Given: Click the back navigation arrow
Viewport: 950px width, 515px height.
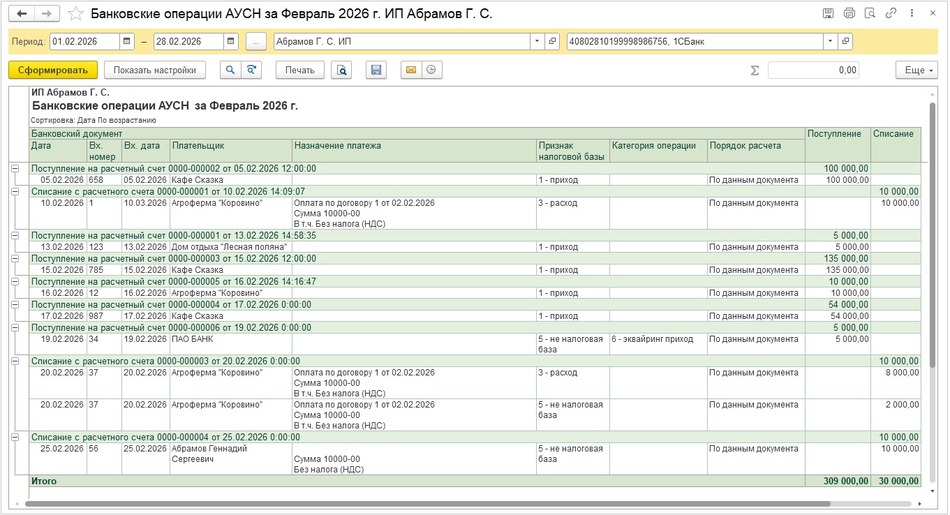Looking at the screenshot, I should click(23, 14).
